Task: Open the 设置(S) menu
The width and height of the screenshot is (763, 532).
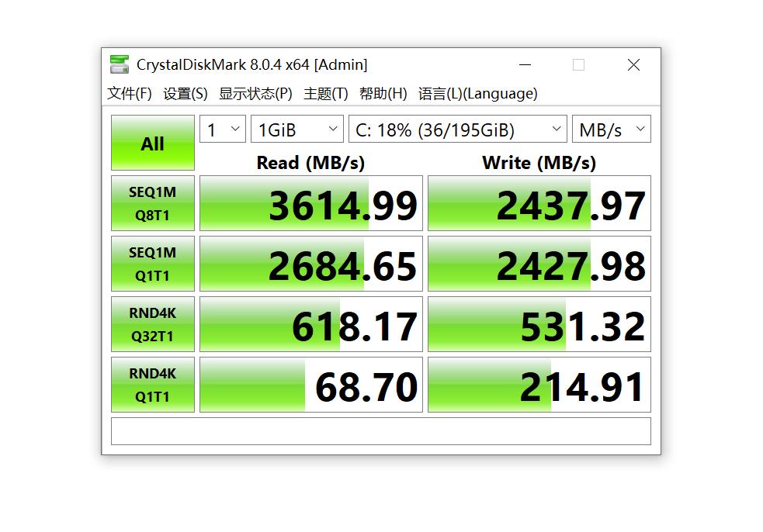Action: pos(185,94)
